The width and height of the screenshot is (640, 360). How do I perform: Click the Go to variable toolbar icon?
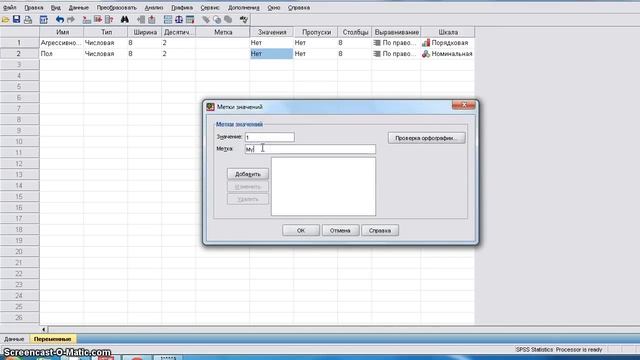click(x=98, y=20)
